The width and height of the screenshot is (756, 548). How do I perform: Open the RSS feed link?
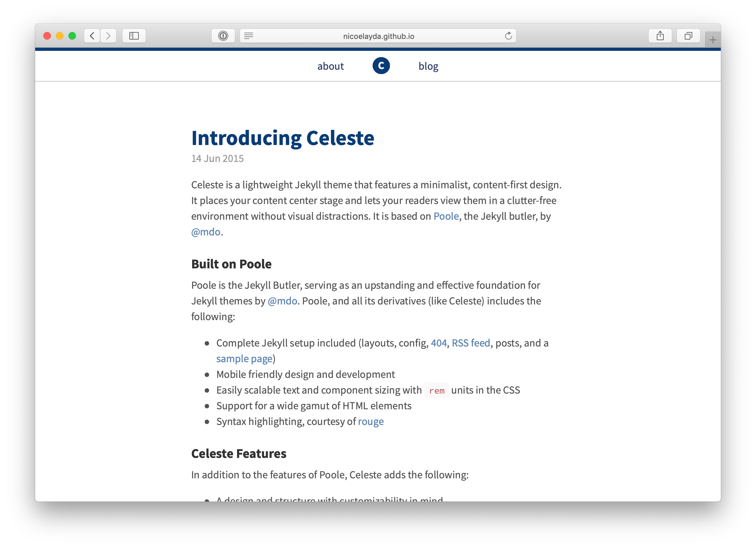click(471, 343)
